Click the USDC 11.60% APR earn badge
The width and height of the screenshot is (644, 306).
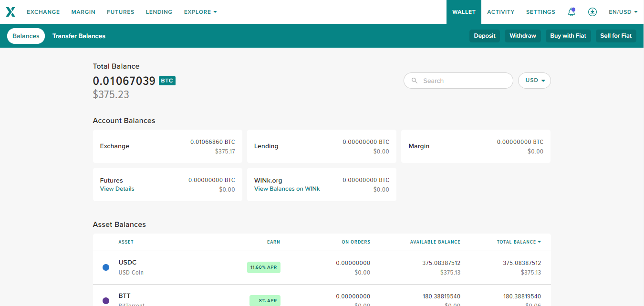coord(264,267)
